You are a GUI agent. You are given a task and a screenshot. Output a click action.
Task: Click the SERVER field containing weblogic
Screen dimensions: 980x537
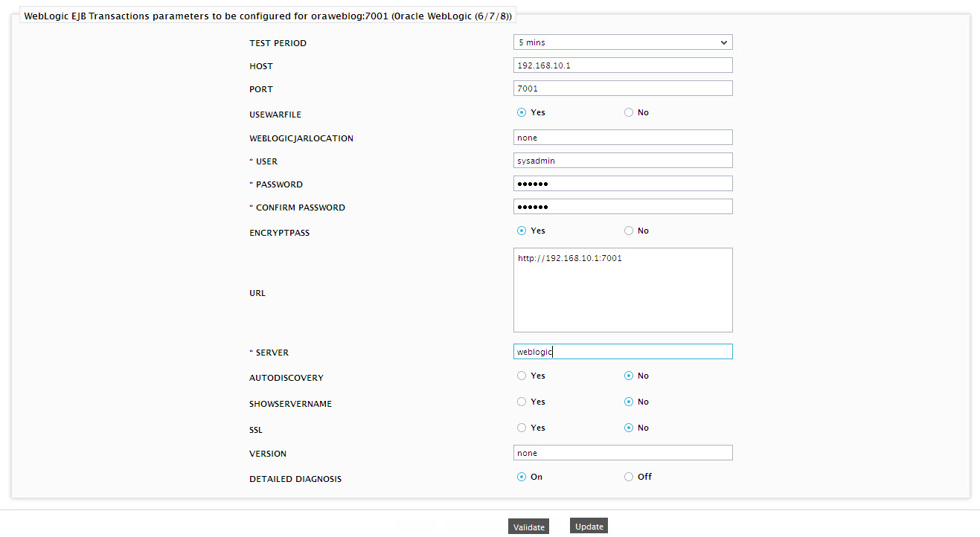(623, 352)
